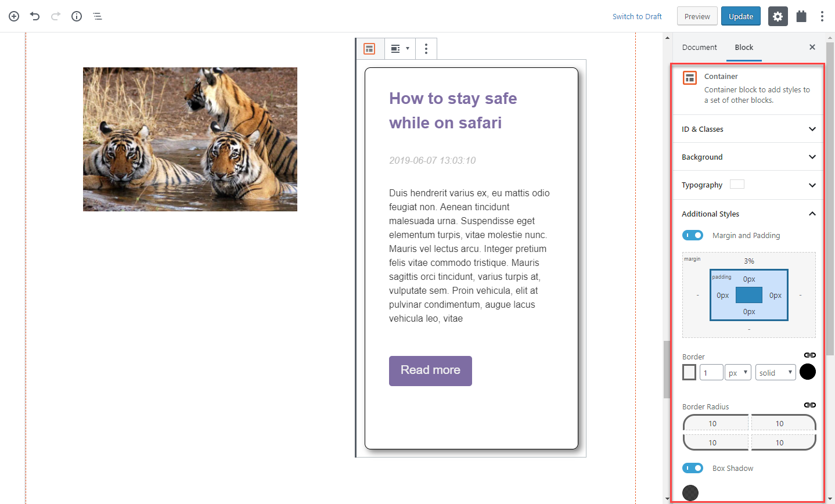Open block more options three dots
Image resolution: width=835 pixels, height=504 pixels.
(426, 49)
